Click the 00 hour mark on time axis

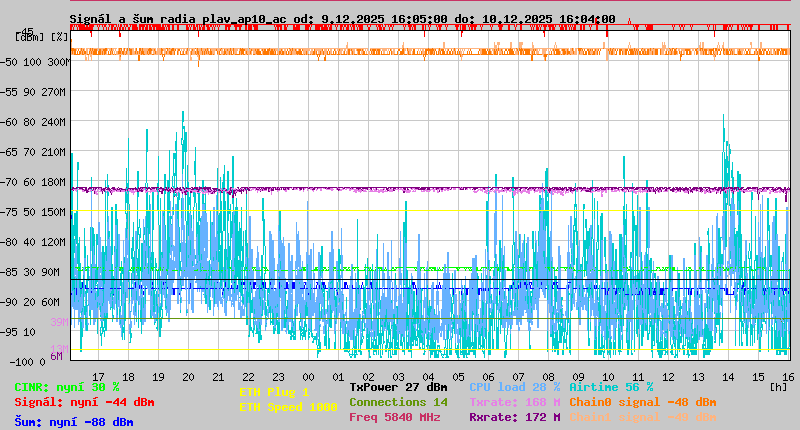tap(308, 377)
